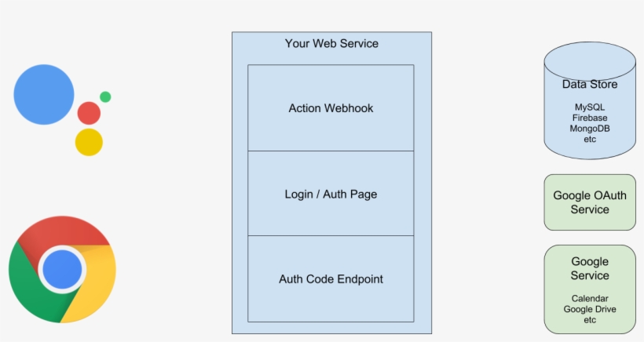Select the Google OAuth Service box
Image resolution: width=644 pixels, height=342 pixels.
point(590,202)
